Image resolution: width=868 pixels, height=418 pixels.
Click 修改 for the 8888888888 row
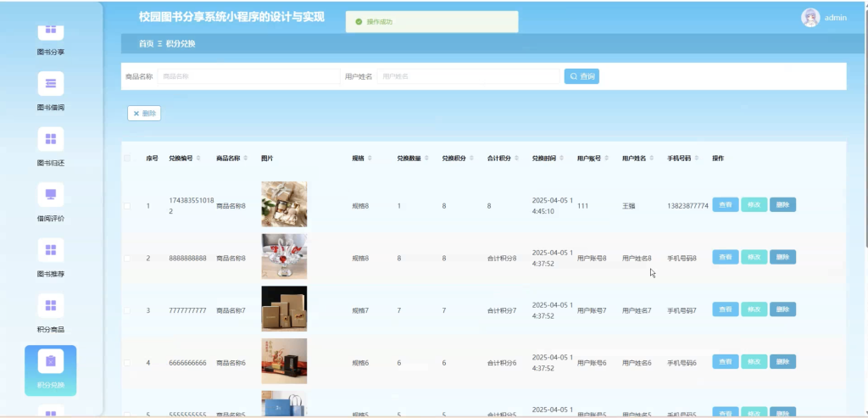tap(754, 257)
